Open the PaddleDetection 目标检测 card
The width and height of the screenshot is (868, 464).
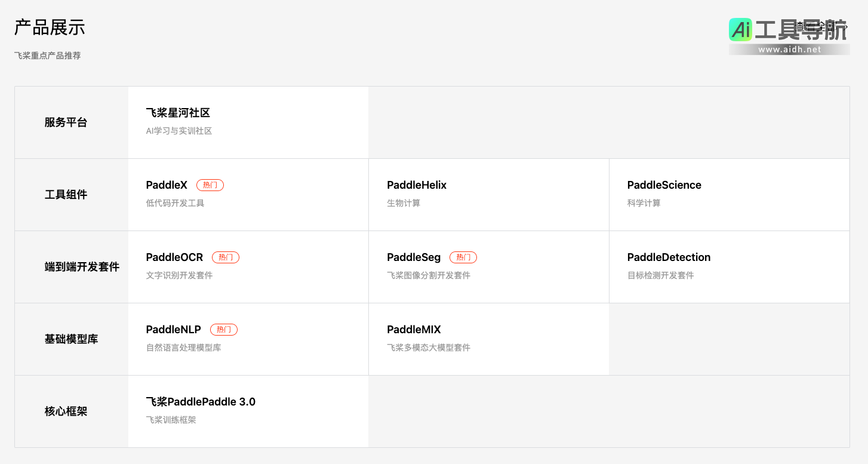729,266
